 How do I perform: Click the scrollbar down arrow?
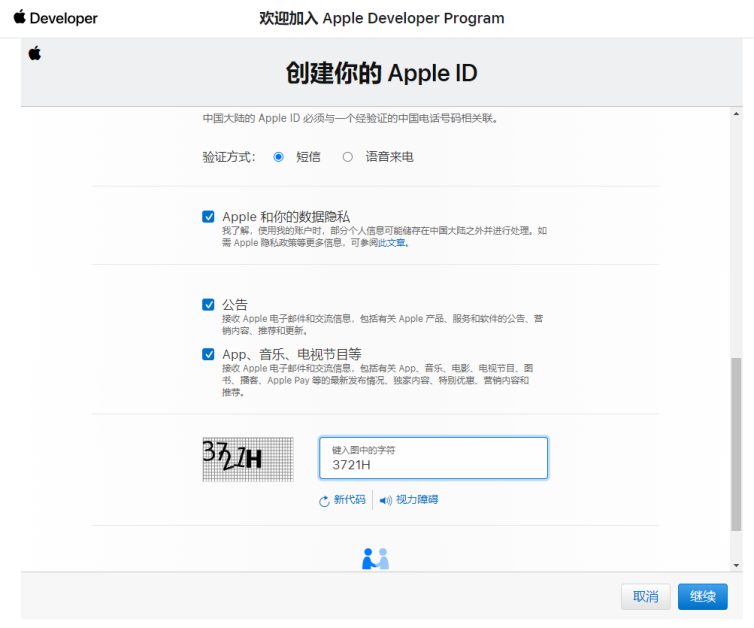tap(736, 565)
